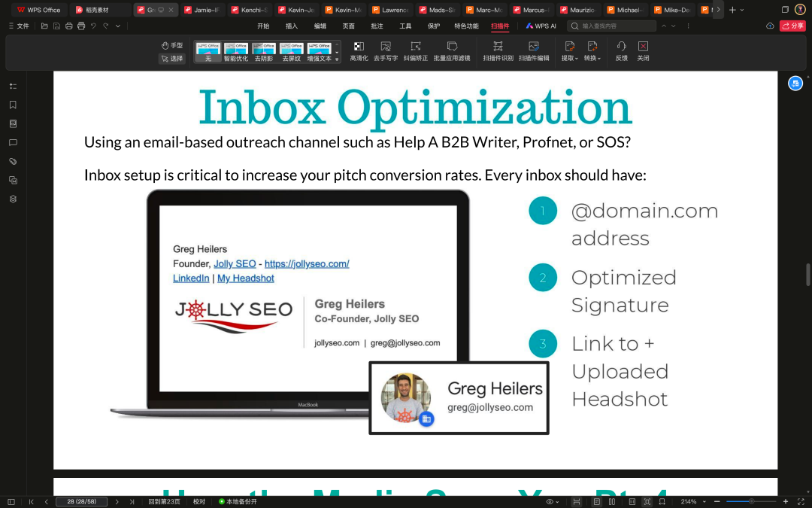Switch to the Lawrence document tab
Screen dimensions: 812x508
390,10
